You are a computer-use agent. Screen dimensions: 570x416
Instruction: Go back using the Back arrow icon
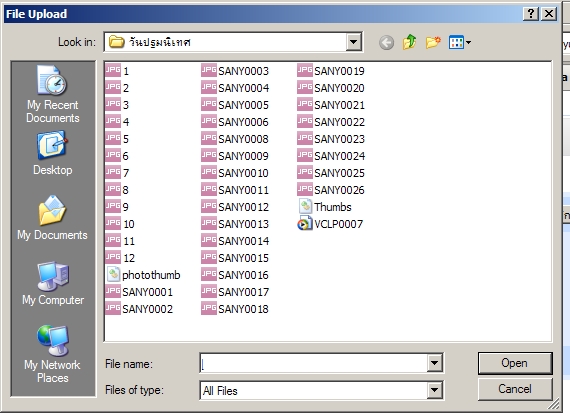(x=386, y=43)
